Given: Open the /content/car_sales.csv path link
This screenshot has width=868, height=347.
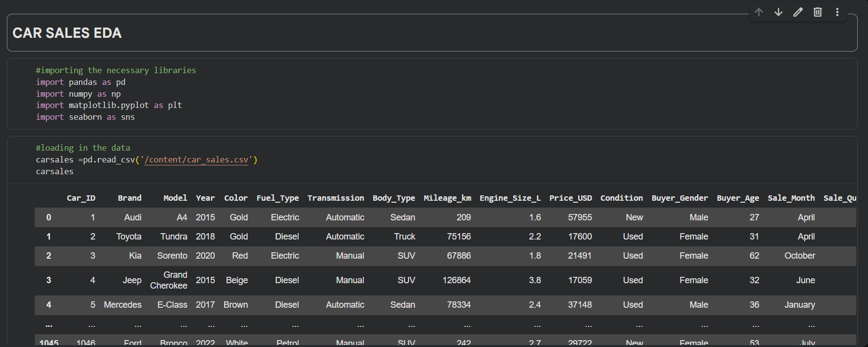Looking at the screenshot, I should 196,160.
